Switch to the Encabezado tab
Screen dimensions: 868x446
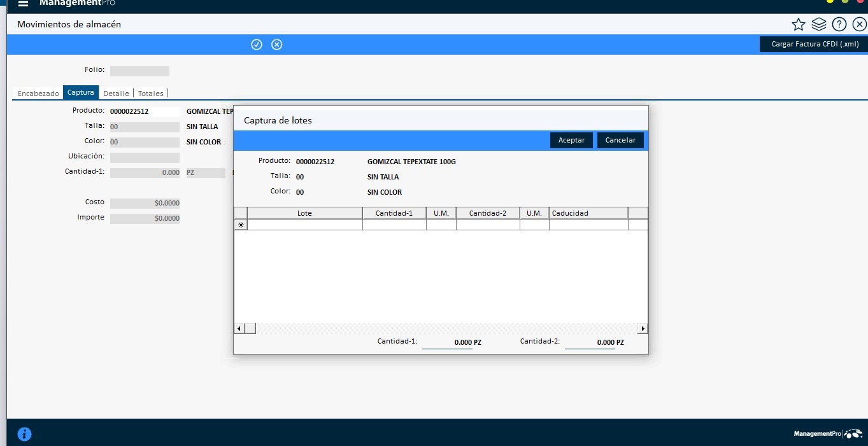38,94
